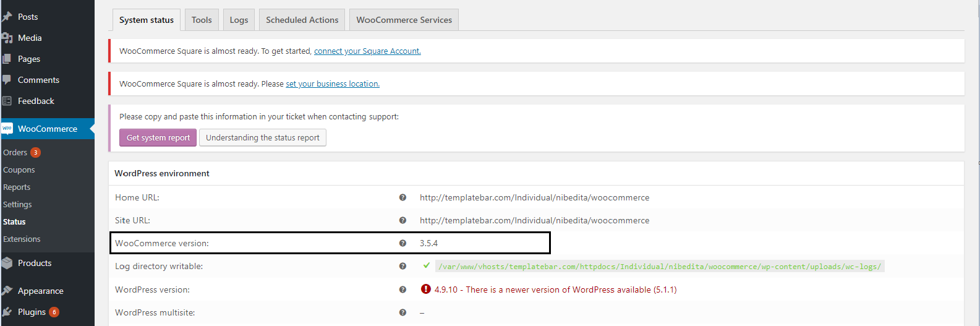Click the WordPress version 4.9.10 notice text
The height and width of the screenshot is (326, 980).
point(555,290)
